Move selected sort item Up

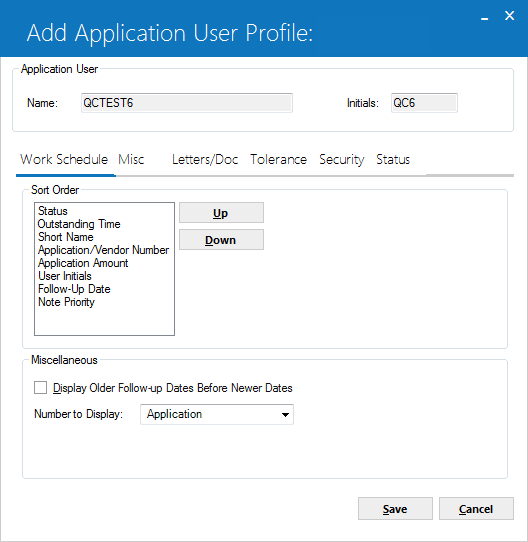221,213
